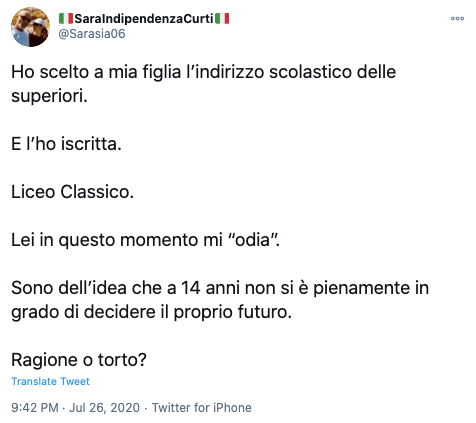476x423 pixels.
Task: Visit the @Sarasia06 handle link
Action: click(92, 34)
